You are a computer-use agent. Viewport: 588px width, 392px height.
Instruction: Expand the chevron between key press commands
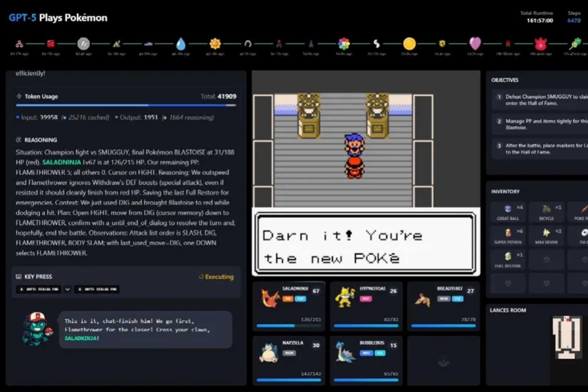click(67, 289)
